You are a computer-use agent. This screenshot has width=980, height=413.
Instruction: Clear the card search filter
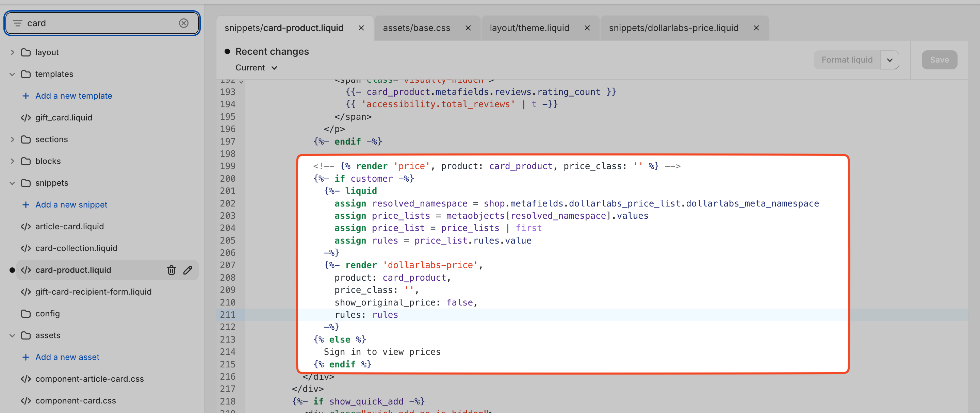(x=183, y=23)
